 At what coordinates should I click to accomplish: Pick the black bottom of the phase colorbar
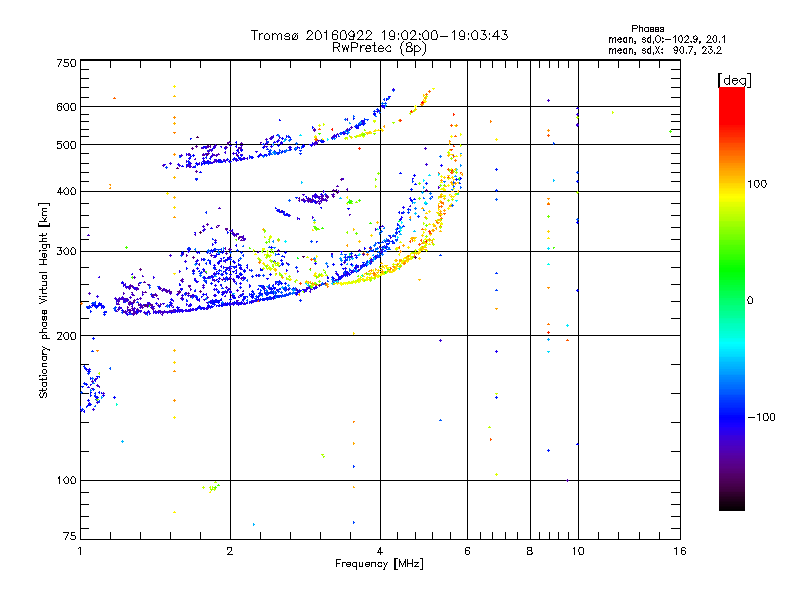[732, 503]
